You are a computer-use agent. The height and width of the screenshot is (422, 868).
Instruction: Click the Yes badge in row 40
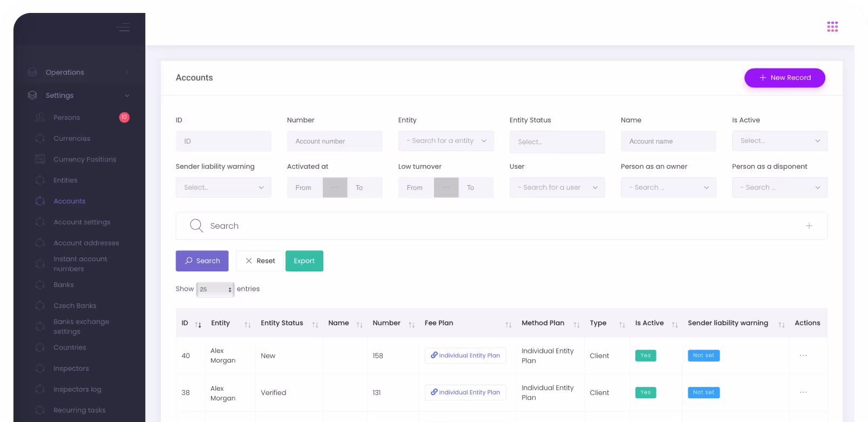pyautogui.click(x=646, y=356)
